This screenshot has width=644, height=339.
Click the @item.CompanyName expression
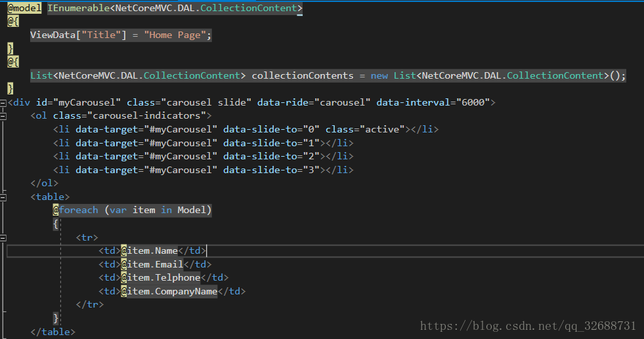[169, 291]
